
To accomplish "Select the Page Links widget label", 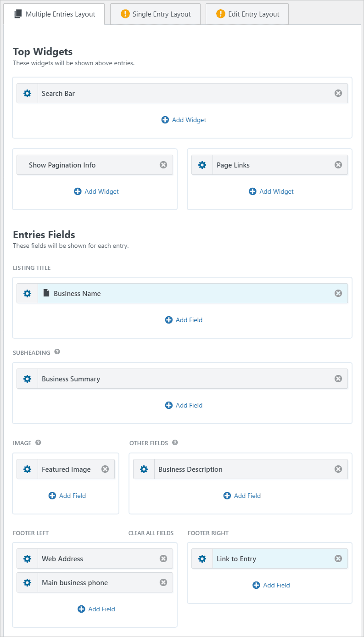I will coord(233,165).
